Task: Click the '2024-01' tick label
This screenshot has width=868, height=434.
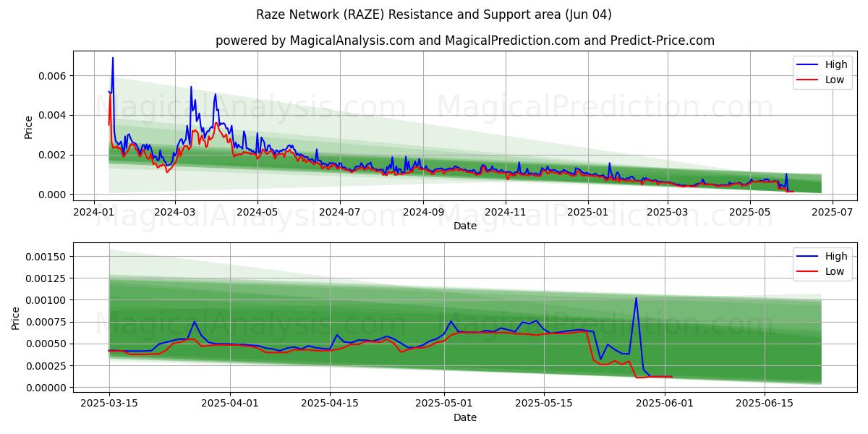Action: pos(94,213)
